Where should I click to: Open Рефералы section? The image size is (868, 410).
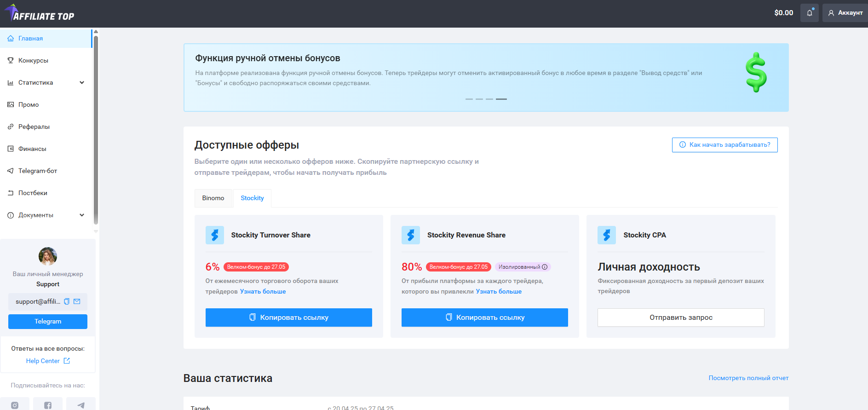(46, 127)
